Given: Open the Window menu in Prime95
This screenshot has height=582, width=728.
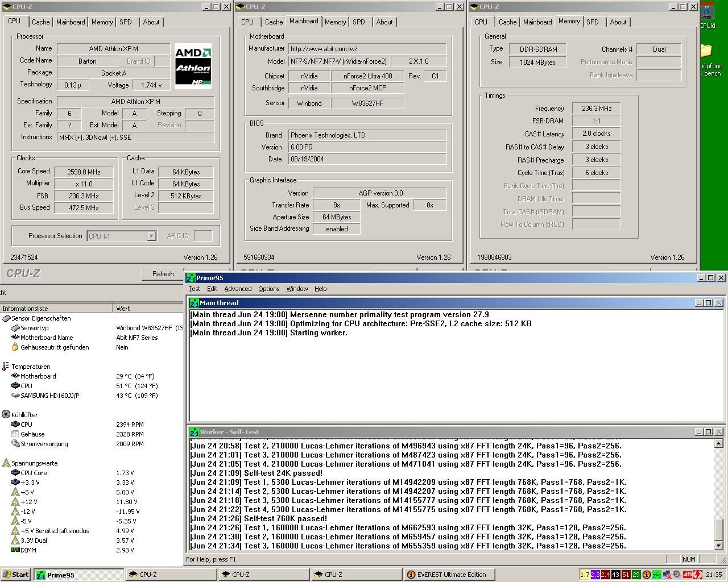Looking at the screenshot, I should point(297,289).
